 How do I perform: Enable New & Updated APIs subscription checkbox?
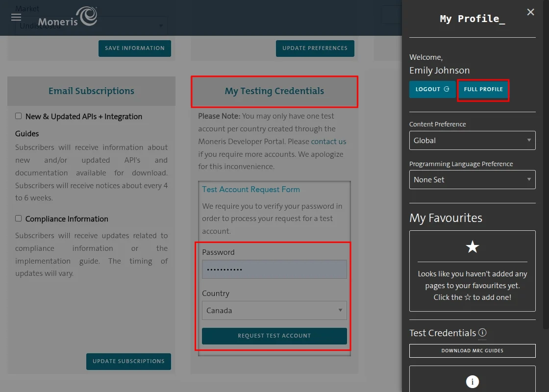(19, 116)
